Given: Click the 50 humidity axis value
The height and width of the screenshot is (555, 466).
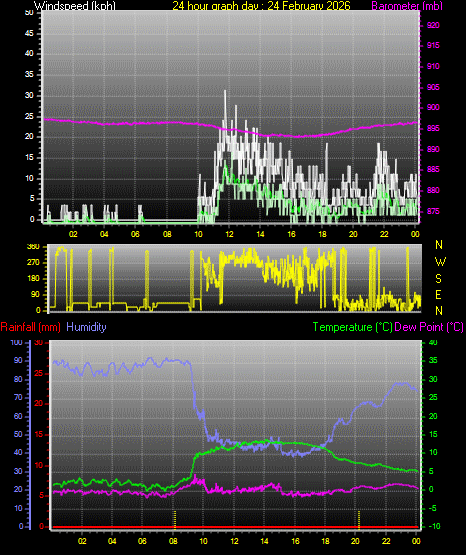Looking at the screenshot, I should point(18,434).
